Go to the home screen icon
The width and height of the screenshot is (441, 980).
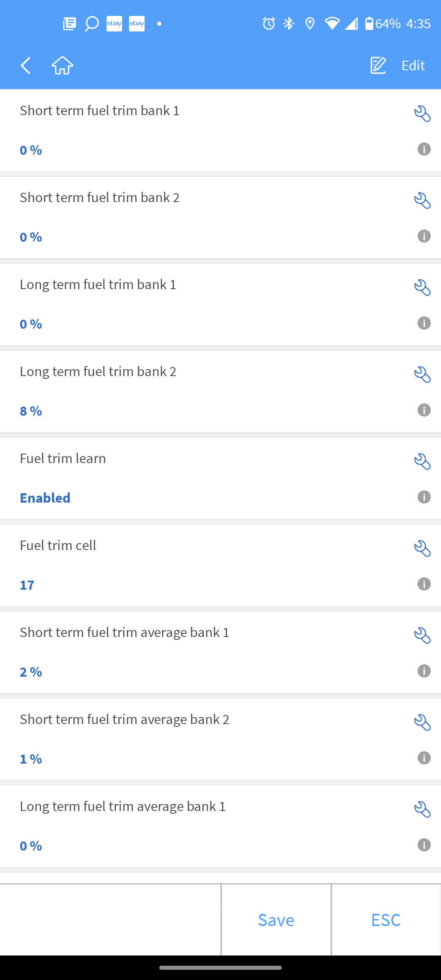[x=62, y=65]
